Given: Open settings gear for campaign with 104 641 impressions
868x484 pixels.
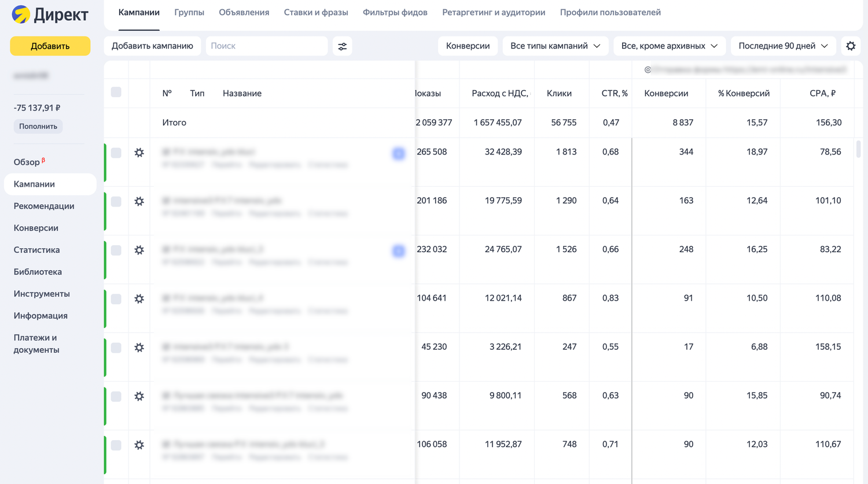Looking at the screenshot, I should pyautogui.click(x=139, y=299).
